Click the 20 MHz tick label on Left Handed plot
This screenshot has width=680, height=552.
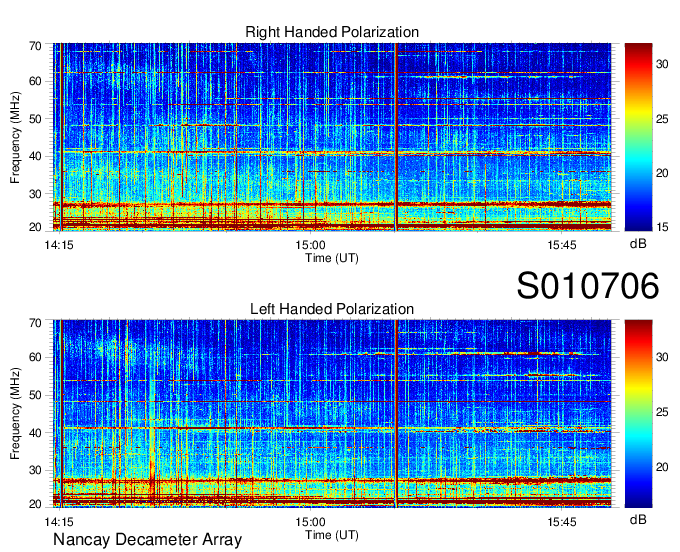(x=35, y=504)
